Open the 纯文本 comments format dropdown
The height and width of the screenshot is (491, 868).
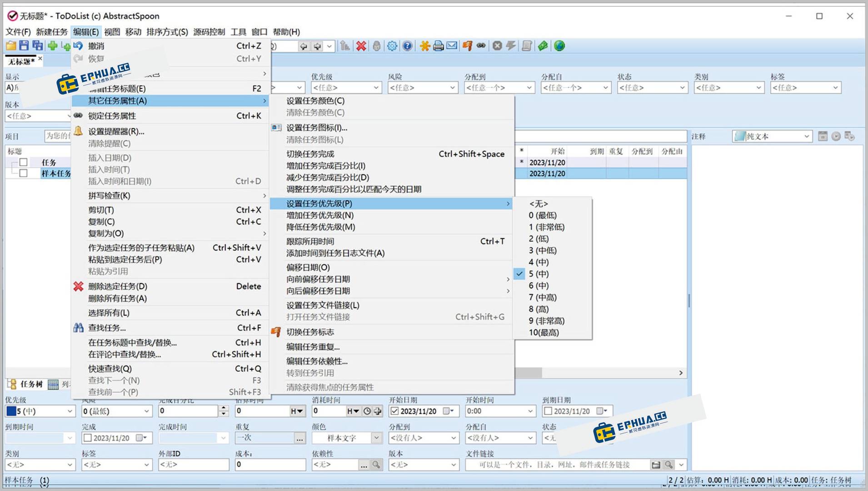pos(807,136)
